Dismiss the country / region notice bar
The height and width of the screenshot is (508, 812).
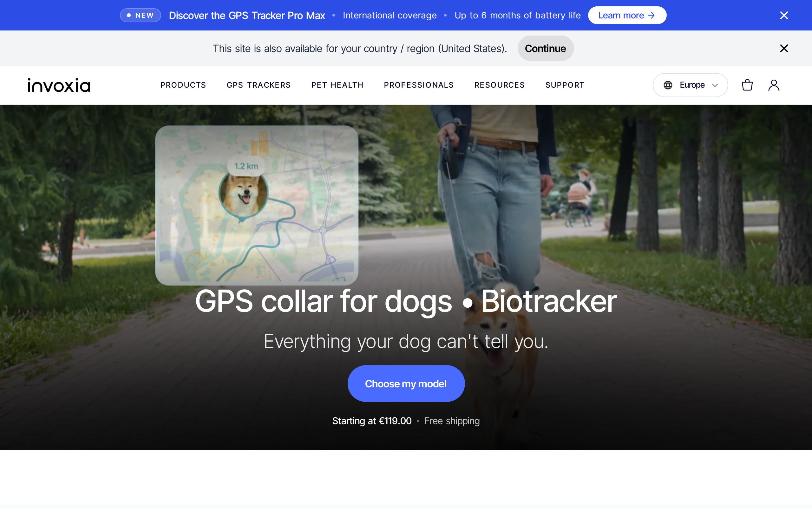coord(784,48)
